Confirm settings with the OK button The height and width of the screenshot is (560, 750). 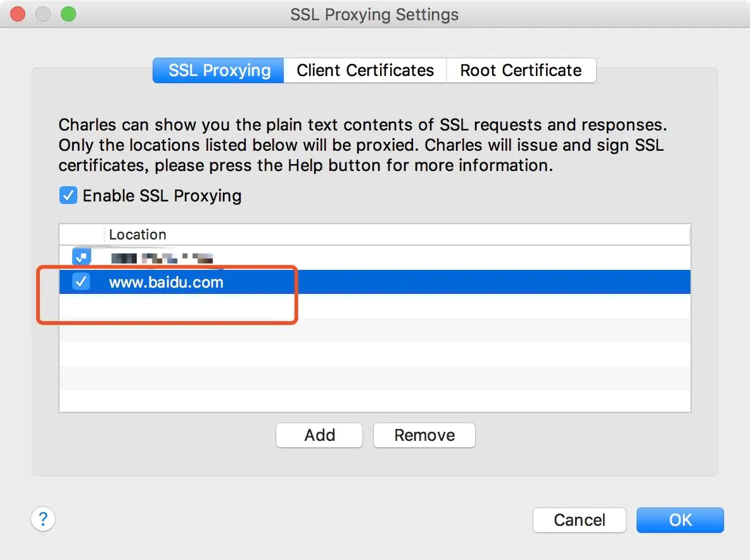[680, 520]
